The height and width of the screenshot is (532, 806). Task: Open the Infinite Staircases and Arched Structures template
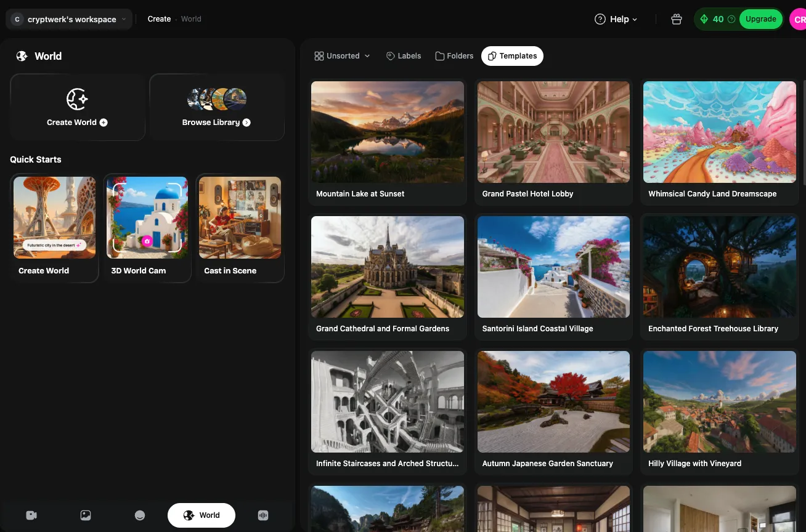(388, 411)
